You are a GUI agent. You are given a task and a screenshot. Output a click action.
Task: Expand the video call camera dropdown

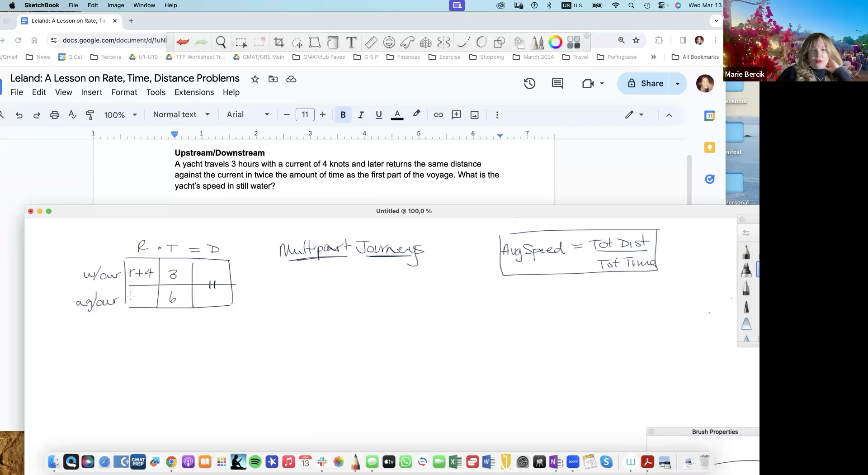point(602,83)
